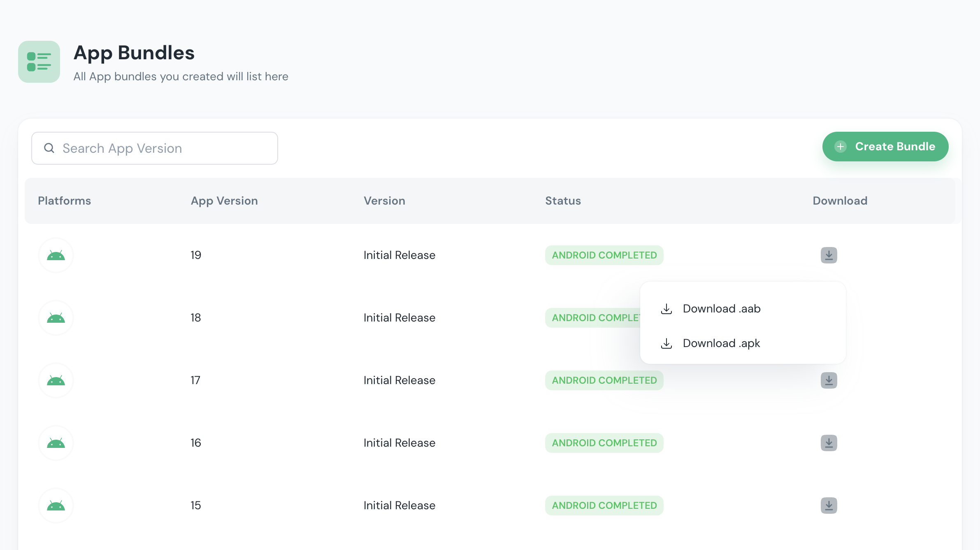Click the Status column header
Viewport: 980px width, 550px height.
pyautogui.click(x=563, y=201)
